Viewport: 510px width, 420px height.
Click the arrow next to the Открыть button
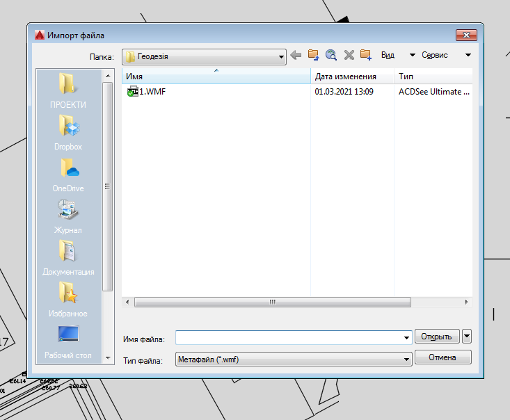pos(466,337)
